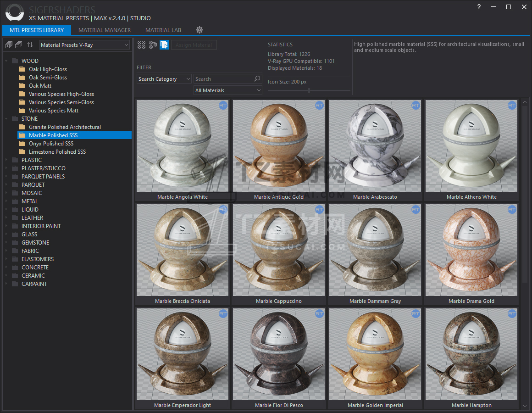Viewport: 532px width, 413px height.
Task: Expand the CERAMIC tree node arrow
Action: (6, 275)
